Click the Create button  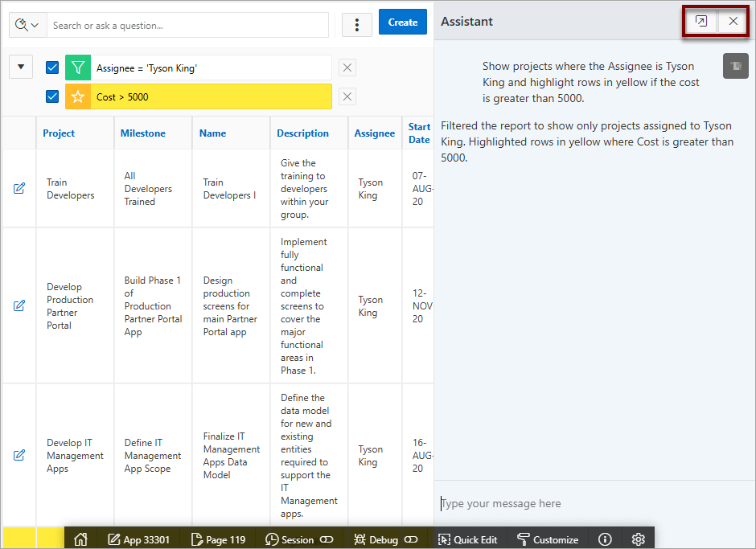tap(403, 23)
